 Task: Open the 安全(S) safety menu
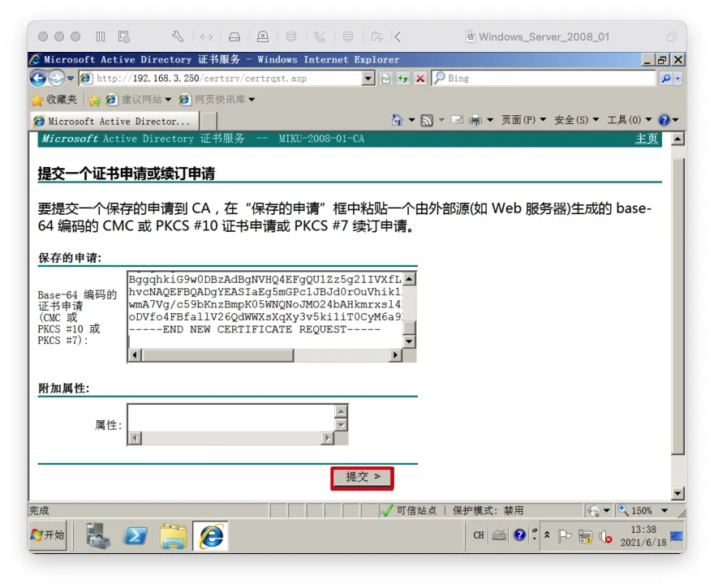coord(577,120)
